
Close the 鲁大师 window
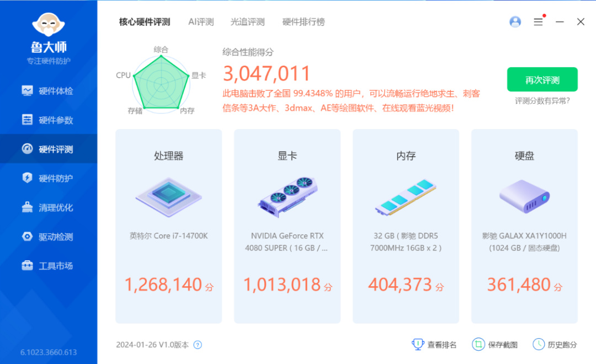[x=581, y=22]
